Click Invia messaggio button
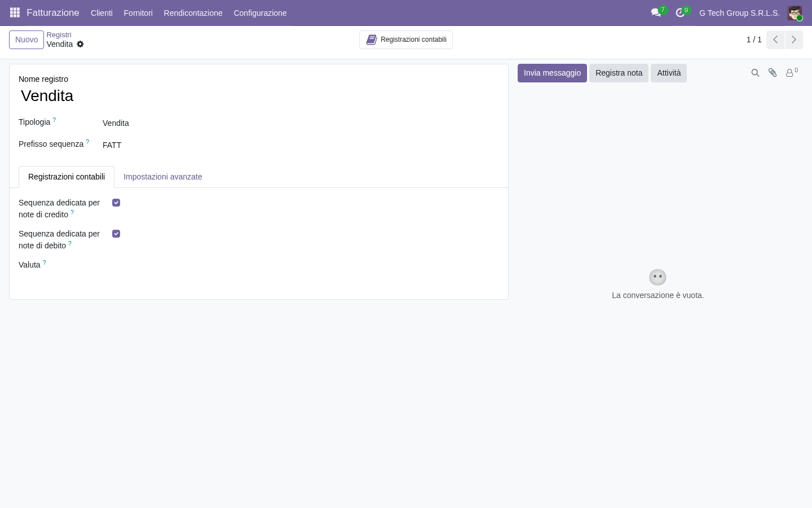This screenshot has height=508, width=812. (552, 73)
